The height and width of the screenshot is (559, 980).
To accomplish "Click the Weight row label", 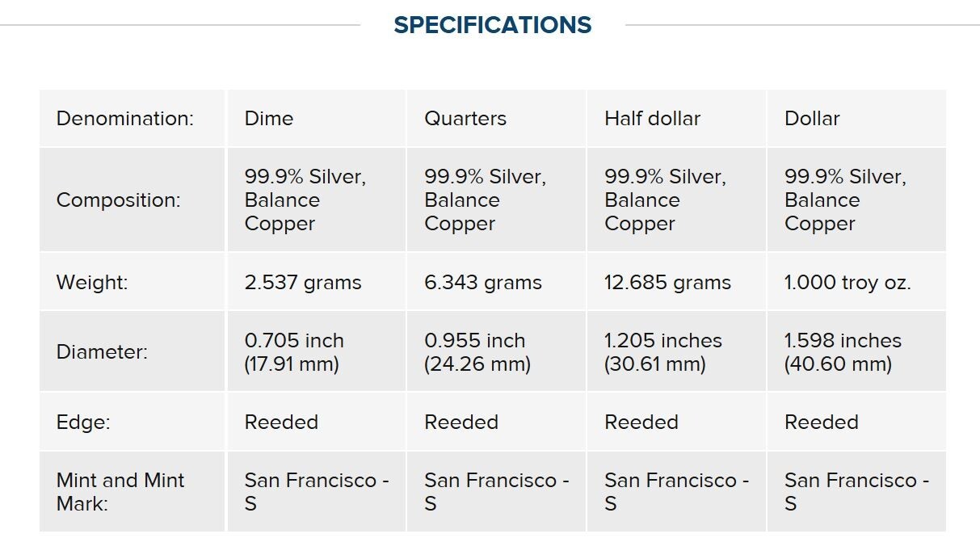I will click(x=92, y=283).
